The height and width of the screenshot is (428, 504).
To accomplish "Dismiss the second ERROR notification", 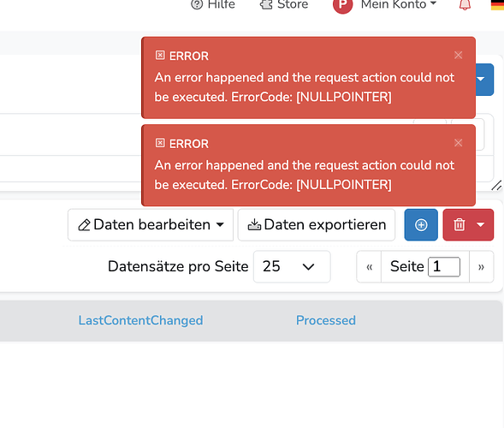I will [x=459, y=142].
